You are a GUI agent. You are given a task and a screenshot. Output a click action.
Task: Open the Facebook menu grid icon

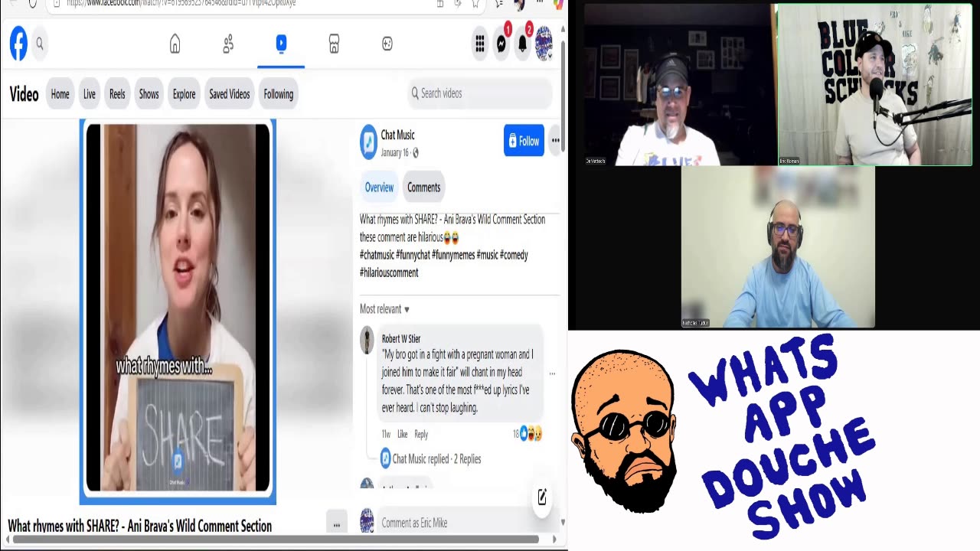tap(480, 44)
